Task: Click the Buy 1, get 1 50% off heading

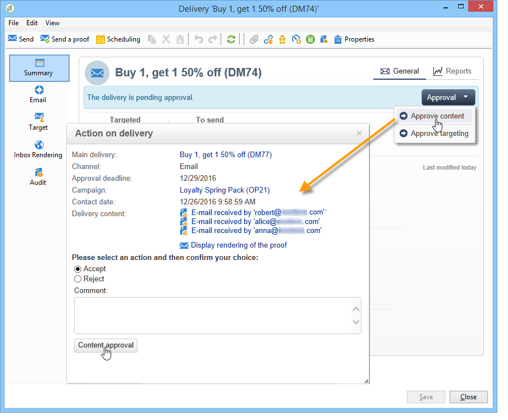Action: [x=188, y=72]
